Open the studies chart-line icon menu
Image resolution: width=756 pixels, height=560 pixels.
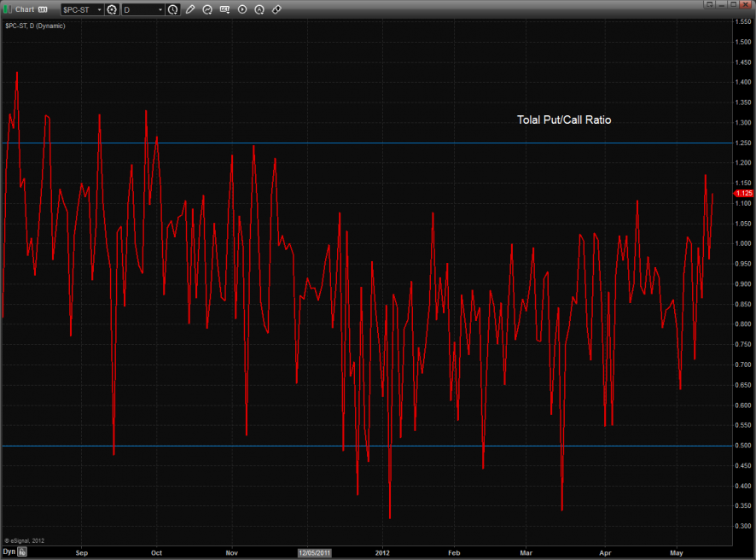point(207,9)
